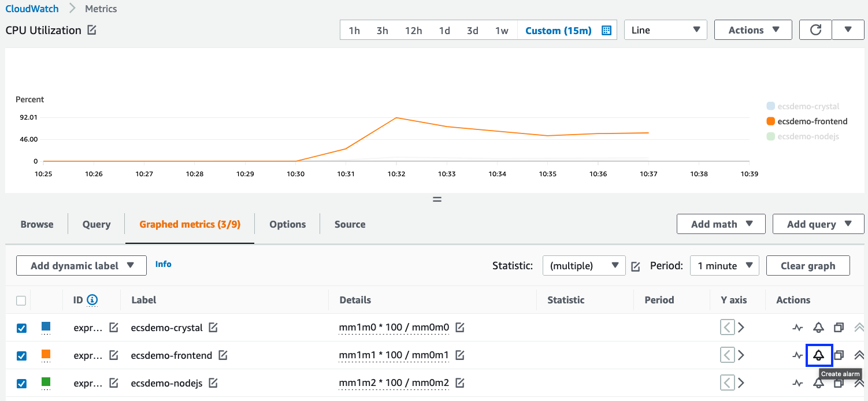868x401 pixels.
Task: Edit the Statistic with the pencil icon
Action: (x=635, y=265)
